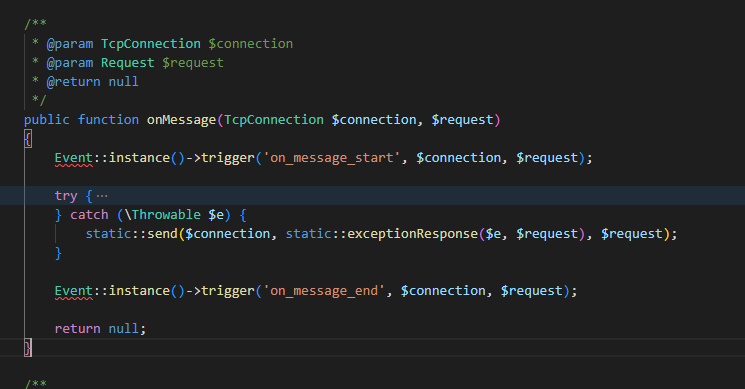Click the exceptionResponse method call
The width and height of the screenshot is (745, 389).
pos(412,234)
